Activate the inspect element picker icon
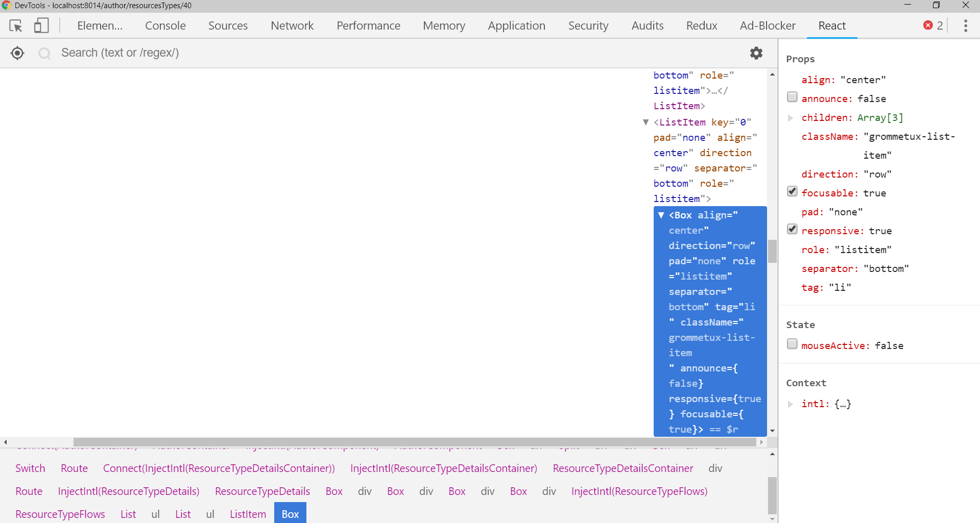The height and width of the screenshot is (523, 980). [x=16, y=26]
